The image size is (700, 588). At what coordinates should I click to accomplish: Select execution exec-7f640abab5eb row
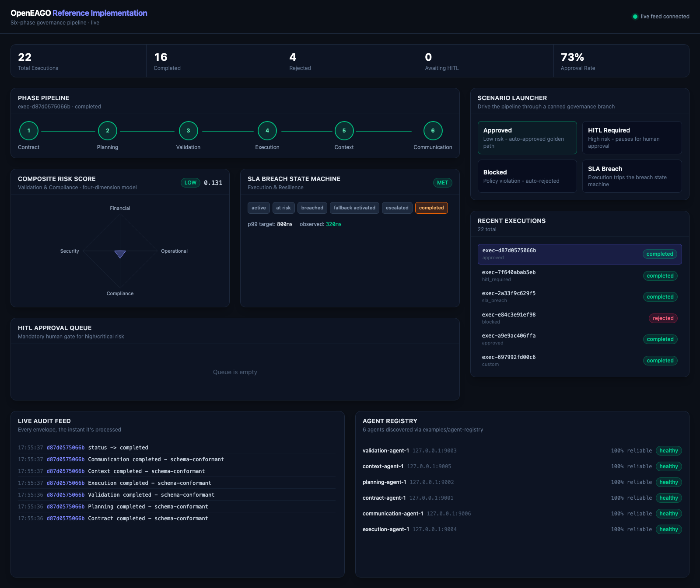point(580,275)
